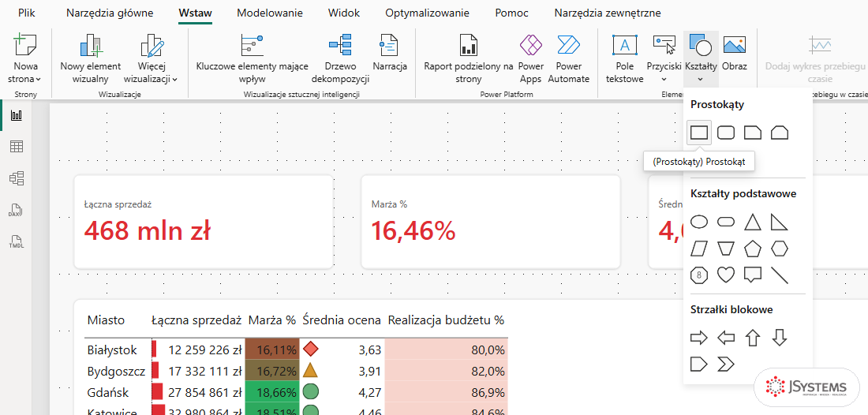Add Nowy element wizualny
The width and height of the screenshot is (868, 415).
[x=90, y=58]
